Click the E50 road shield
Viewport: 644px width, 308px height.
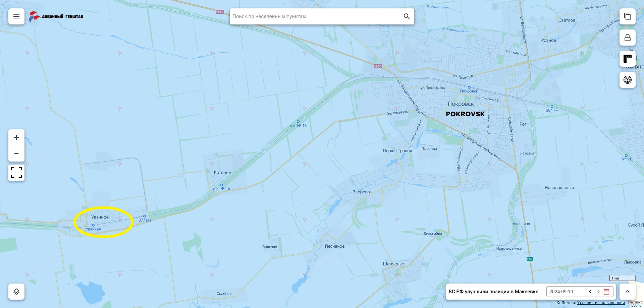click(530, 259)
